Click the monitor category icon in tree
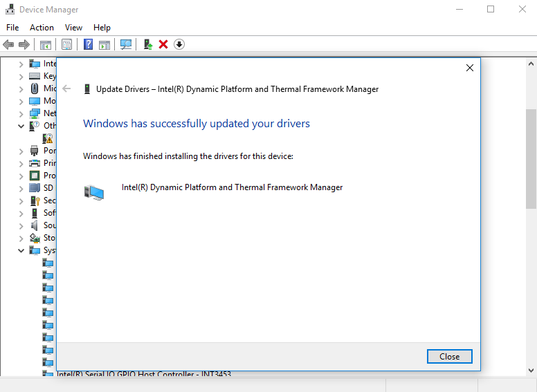537x392 pixels. click(x=35, y=101)
